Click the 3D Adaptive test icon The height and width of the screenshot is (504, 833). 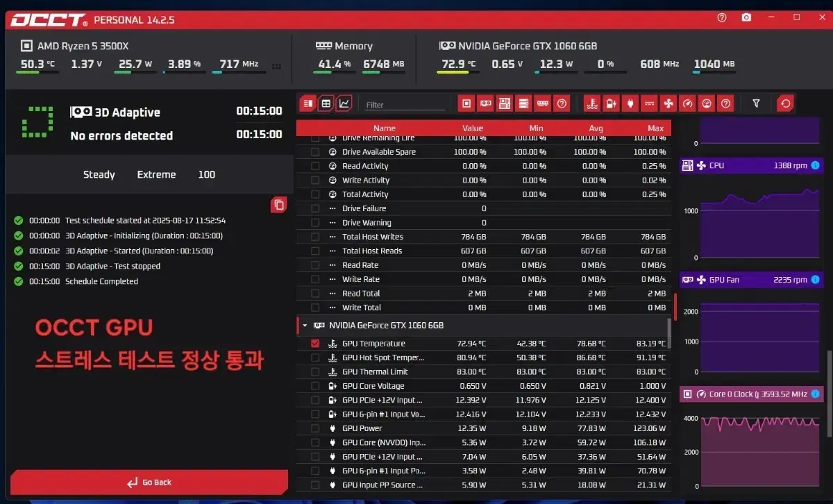pyautogui.click(x=82, y=112)
